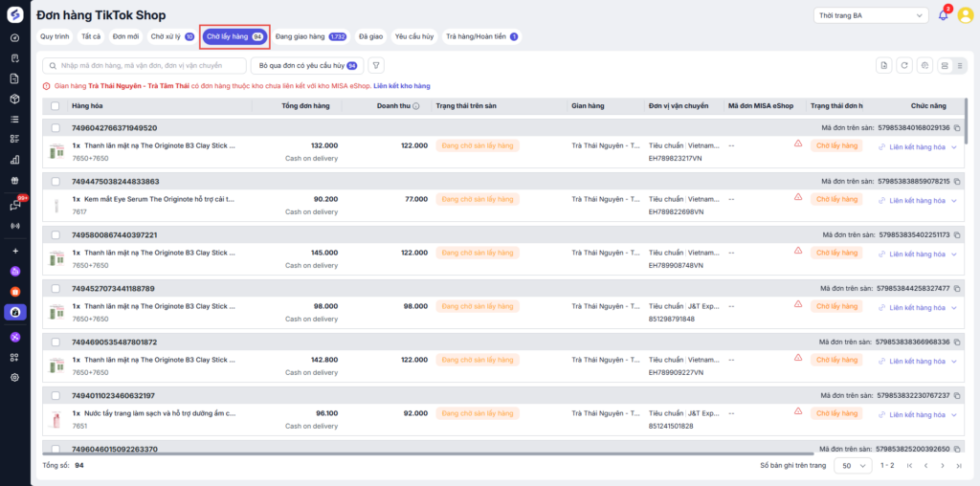The height and width of the screenshot is (486, 980).
Task: Open the notifications bell
Action: [943, 15]
